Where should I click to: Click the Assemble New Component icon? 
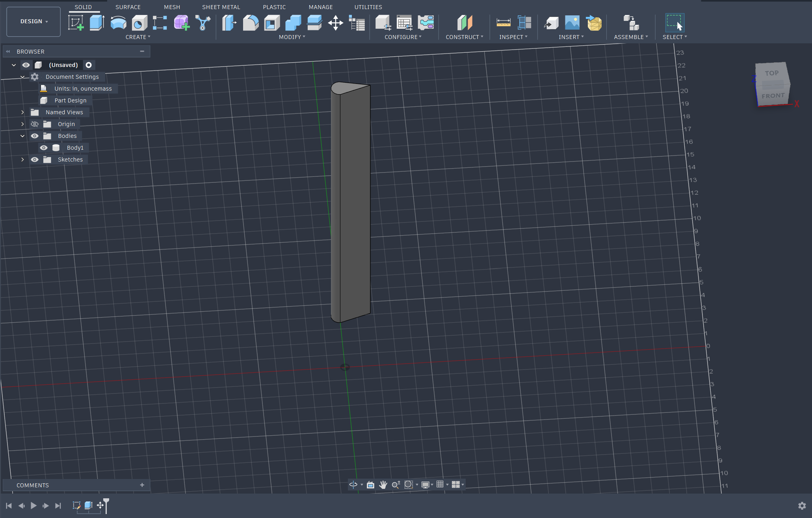click(631, 23)
